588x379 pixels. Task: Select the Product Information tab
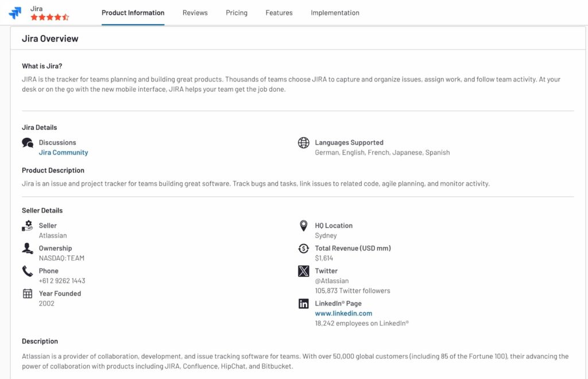133,13
